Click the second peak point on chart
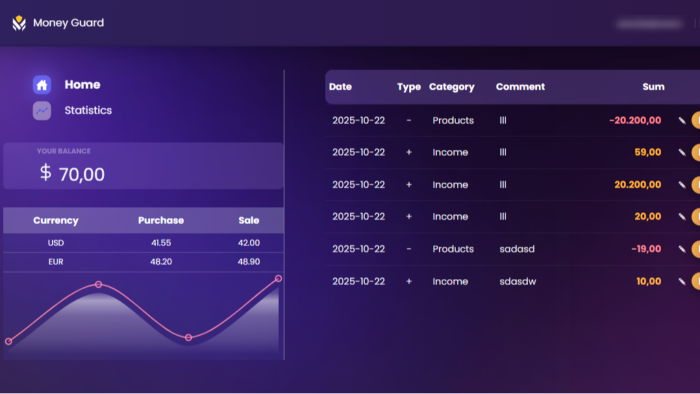Viewport: 700px width, 394px height. tap(99, 284)
